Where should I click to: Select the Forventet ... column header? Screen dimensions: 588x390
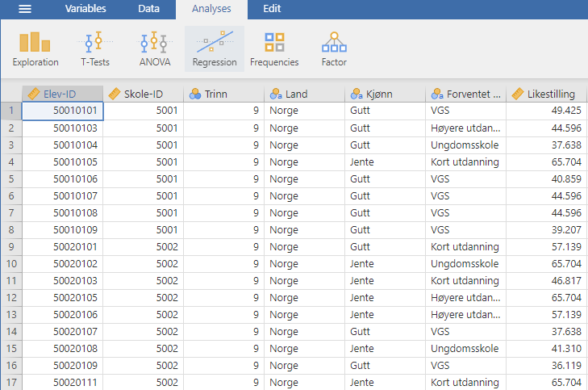coord(465,94)
